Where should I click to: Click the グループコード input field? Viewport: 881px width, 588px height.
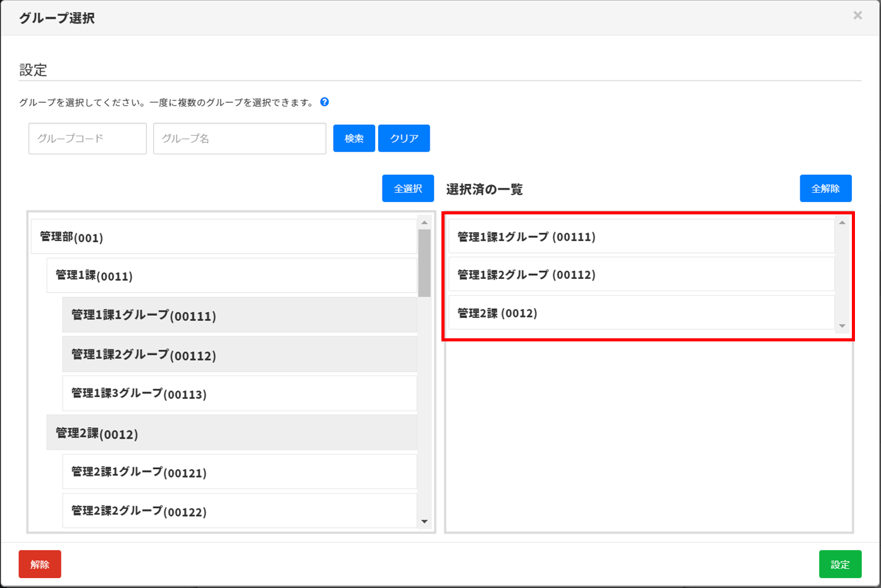click(x=87, y=138)
